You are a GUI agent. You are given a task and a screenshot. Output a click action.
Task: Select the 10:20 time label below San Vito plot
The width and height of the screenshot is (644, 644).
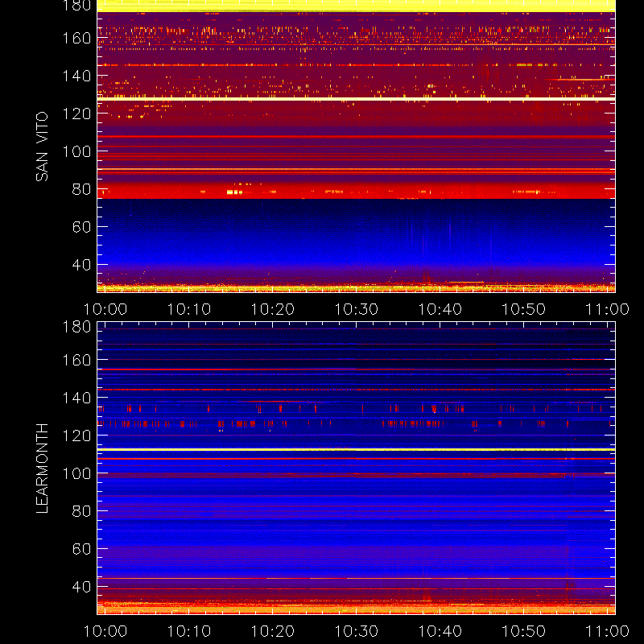click(273, 309)
